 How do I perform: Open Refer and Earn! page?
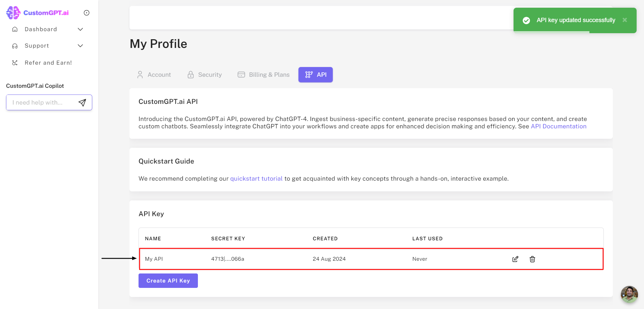click(48, 63)
